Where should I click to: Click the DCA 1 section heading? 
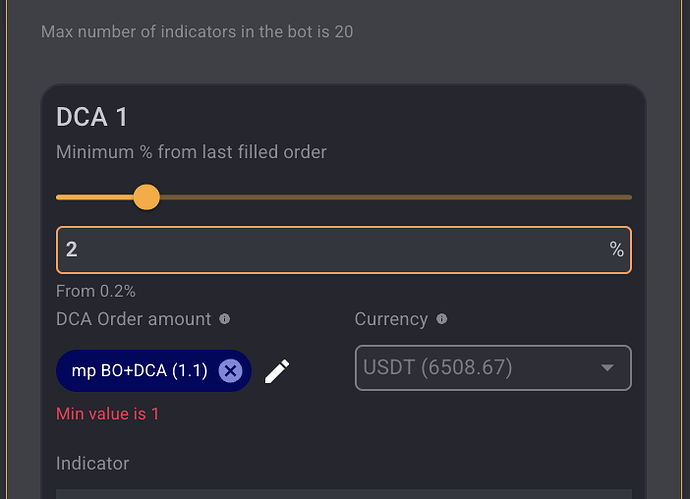tap(92, 117)
